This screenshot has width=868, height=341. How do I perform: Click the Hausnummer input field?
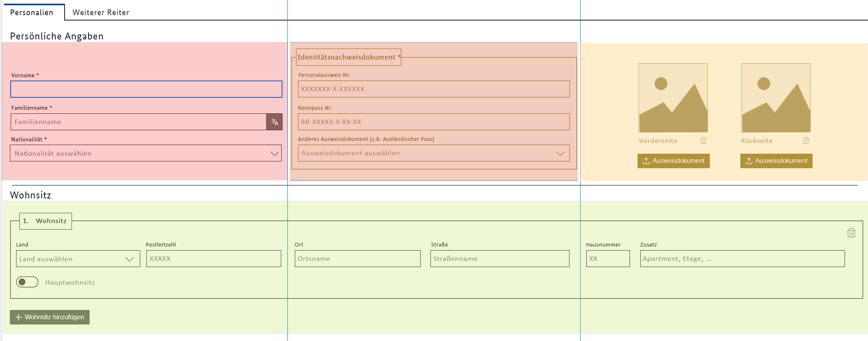608,259
